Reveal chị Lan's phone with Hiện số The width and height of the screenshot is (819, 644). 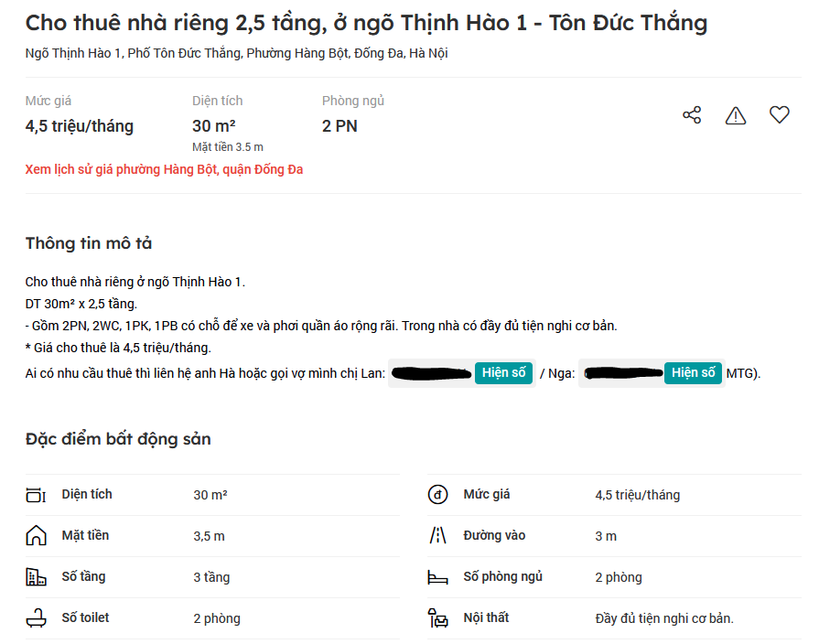click(503, 373)
